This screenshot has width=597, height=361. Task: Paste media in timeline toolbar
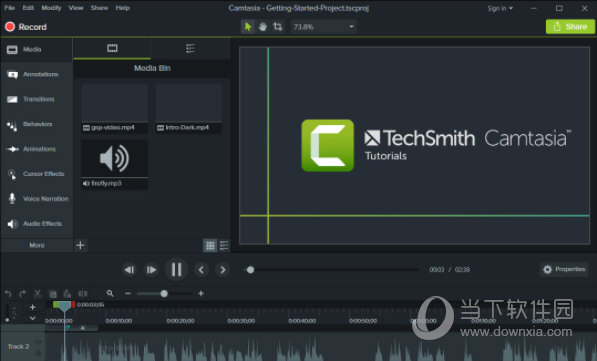[x=67, y=294]
